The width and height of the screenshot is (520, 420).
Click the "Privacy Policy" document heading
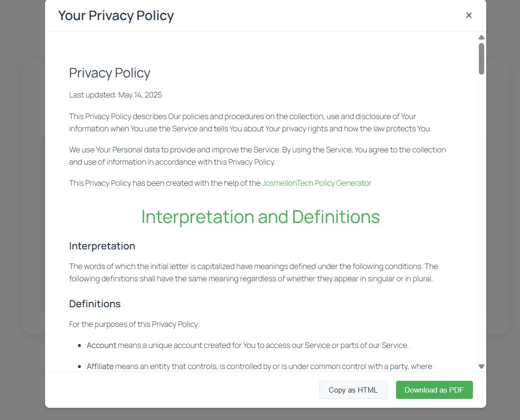click(x=109, y=73)
